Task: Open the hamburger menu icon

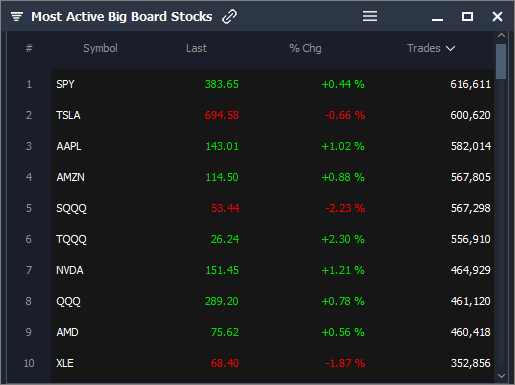Action: [370, 16]
